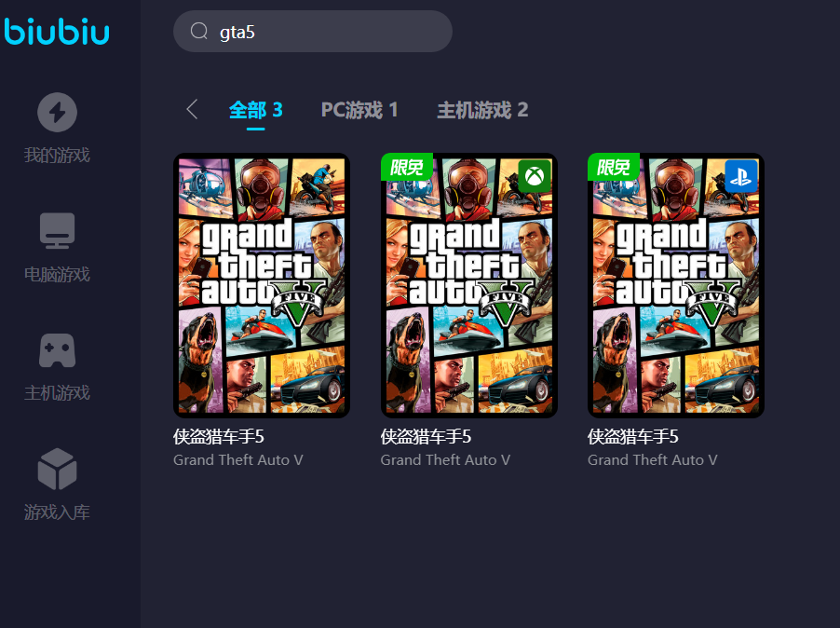Select 主机游戏 sidebar label
This screenshot has width=840, height=628.
(x=58, y=393)
